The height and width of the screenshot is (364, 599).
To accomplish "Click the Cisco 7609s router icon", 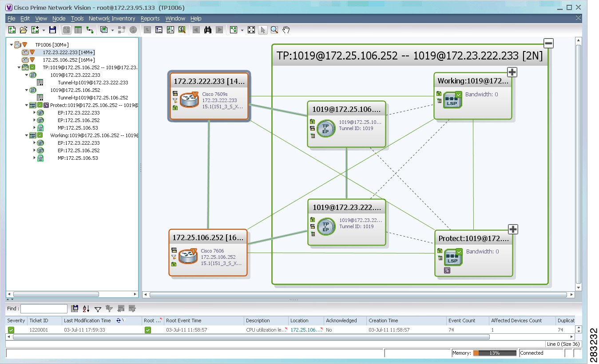I will pyautogui.click(x=190, y=100).
